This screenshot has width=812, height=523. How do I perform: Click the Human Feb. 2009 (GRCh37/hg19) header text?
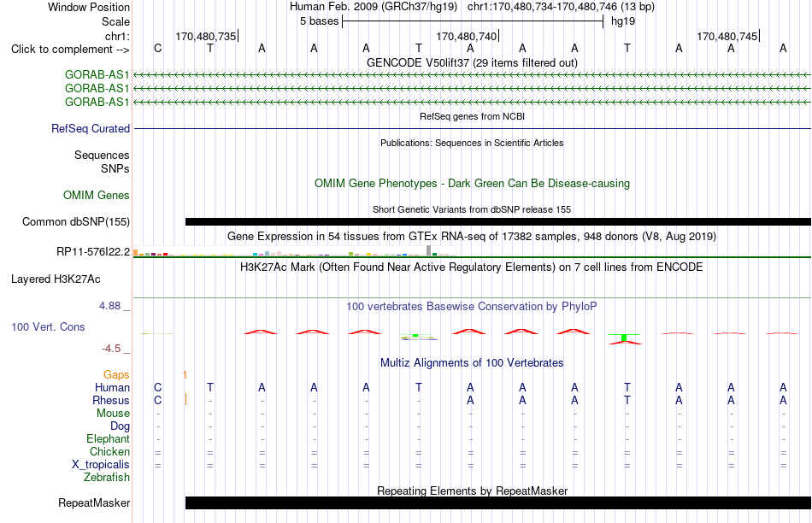pos(374,7)
